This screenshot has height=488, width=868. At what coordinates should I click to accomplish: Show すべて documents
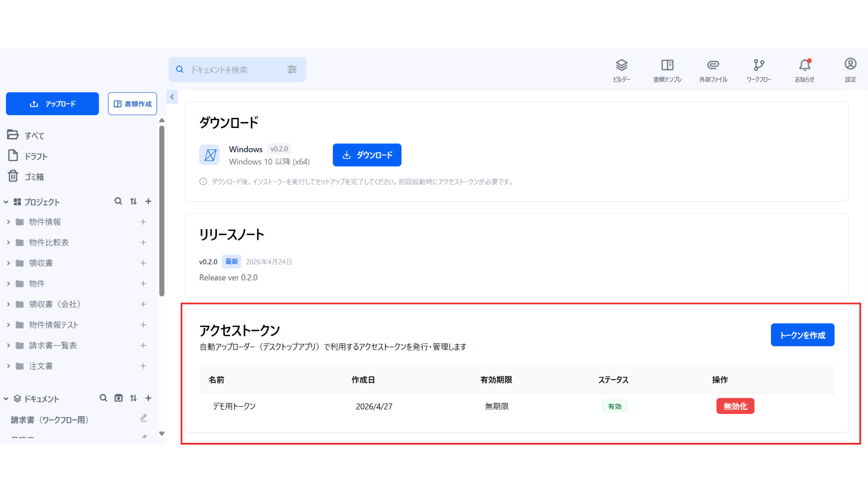click(x=26, y=135)
